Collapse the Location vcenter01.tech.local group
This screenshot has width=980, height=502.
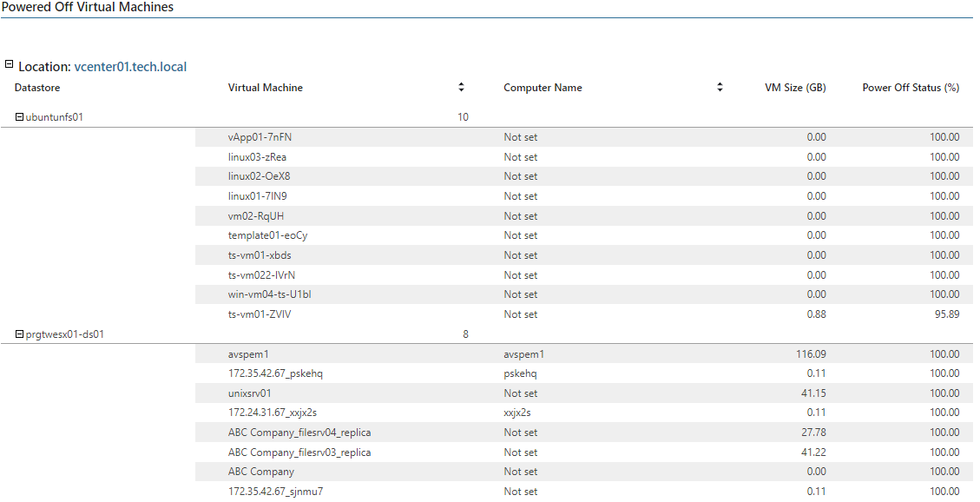[x=9, y=64]
